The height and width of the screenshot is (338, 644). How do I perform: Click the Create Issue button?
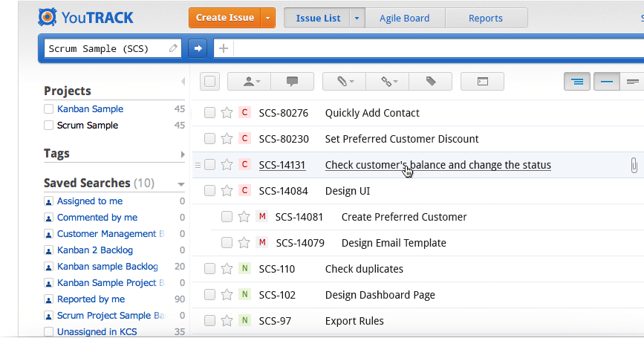click(x=224, y=18)
